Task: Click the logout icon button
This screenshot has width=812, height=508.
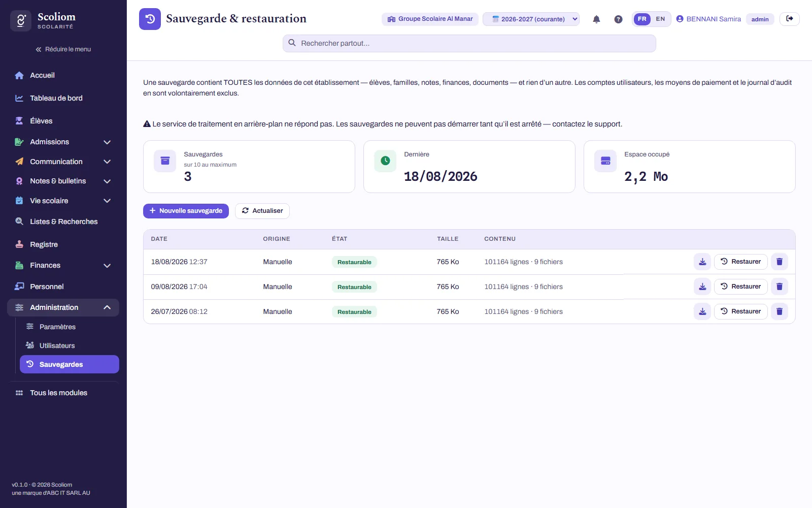Action: 790,19
